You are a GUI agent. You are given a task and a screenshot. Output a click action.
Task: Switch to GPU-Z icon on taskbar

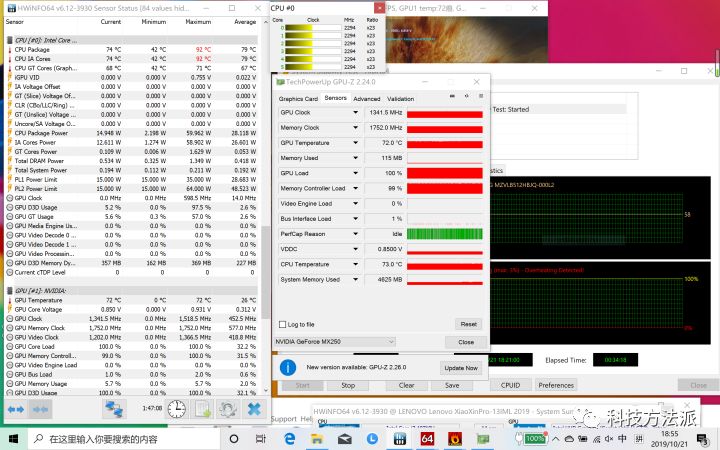coord(483,439)
